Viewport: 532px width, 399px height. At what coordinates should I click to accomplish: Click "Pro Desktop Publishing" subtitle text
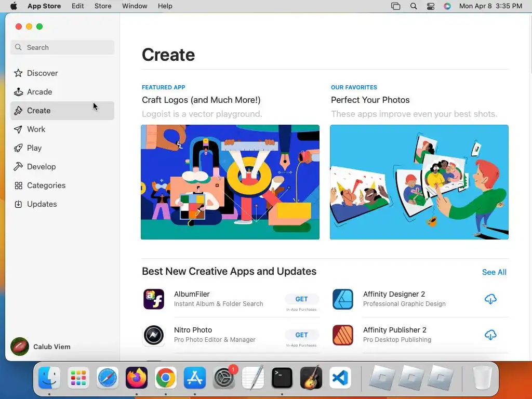(x=397, y=340)
